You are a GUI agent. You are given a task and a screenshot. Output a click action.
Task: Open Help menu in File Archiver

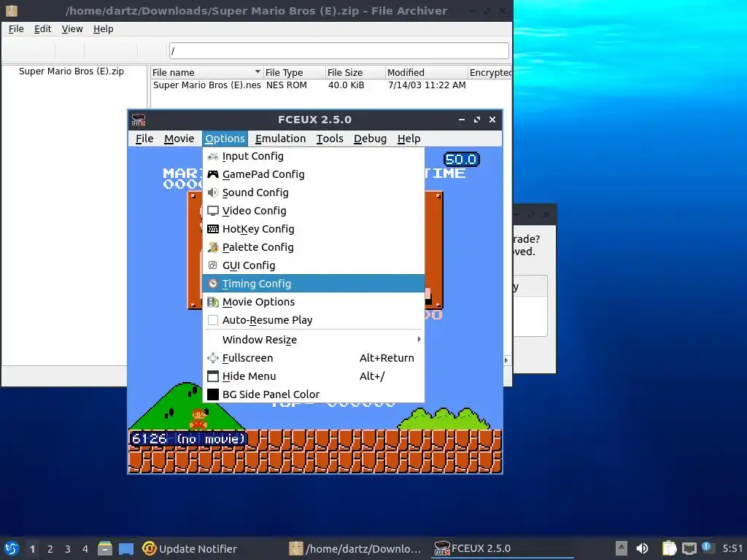pos(104,29)
